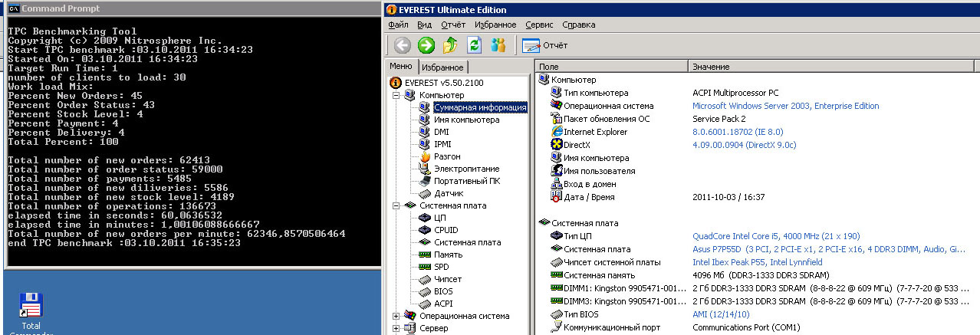The width and height of the screenshot is (980, 335).
Task: Select SPD tree item
Action: (x=441, y=267)
